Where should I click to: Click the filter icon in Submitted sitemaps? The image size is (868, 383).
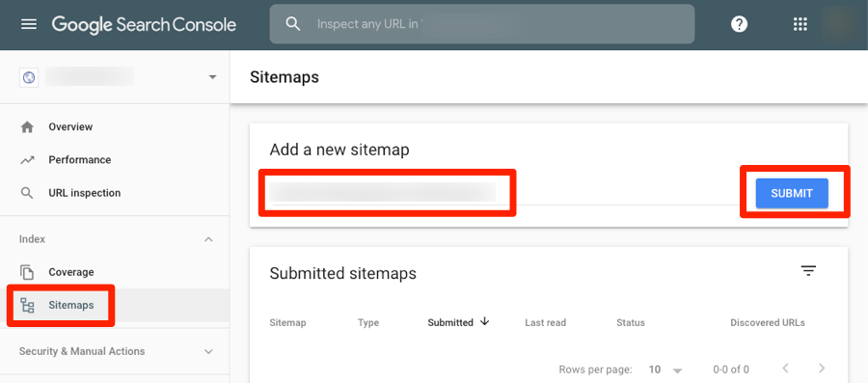point(809,271)
